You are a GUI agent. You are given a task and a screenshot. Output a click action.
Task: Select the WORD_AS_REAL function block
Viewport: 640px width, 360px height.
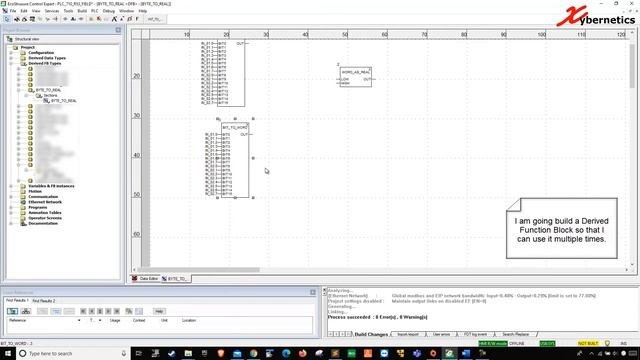click(356, 76)
